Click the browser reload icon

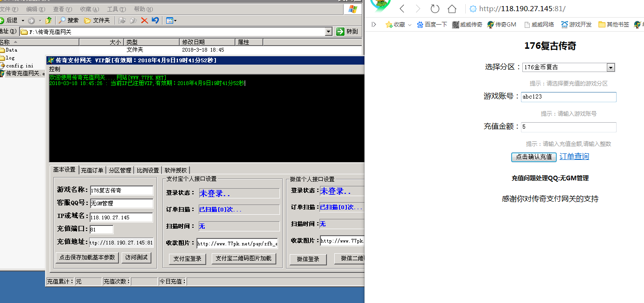[435, 9]
